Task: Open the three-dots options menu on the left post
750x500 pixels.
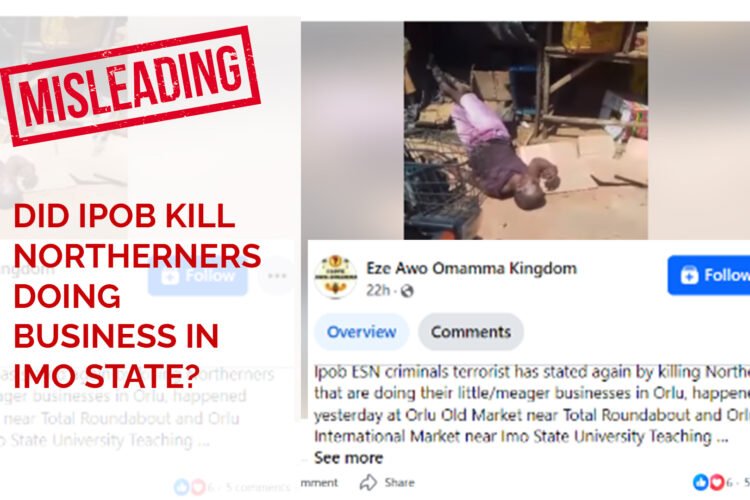Action: point(277,276)
